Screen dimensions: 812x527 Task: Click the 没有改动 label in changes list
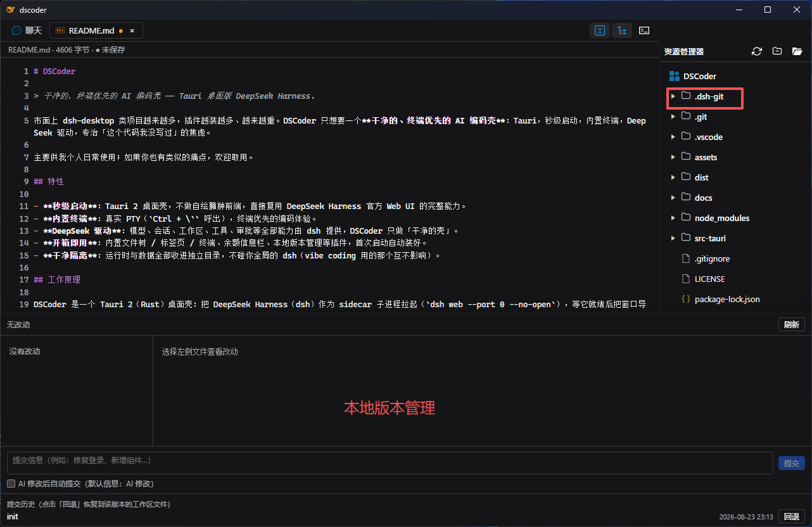click(25, 351)
